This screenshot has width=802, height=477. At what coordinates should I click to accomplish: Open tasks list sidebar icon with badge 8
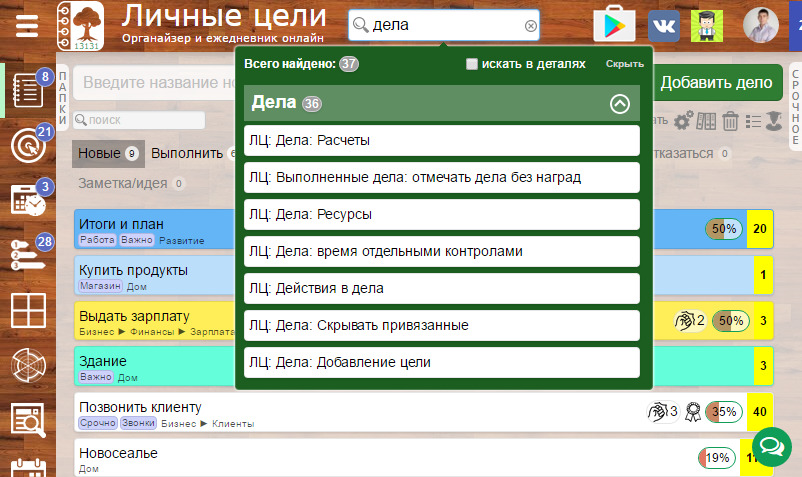click(28, 90)
